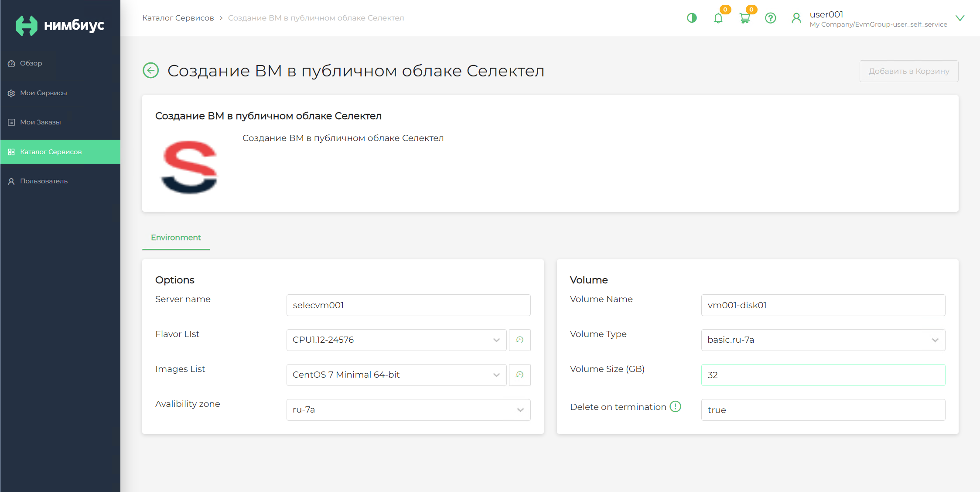
Task: Open the Availability zone dropdown ru-7a
Action: (408, 409)
